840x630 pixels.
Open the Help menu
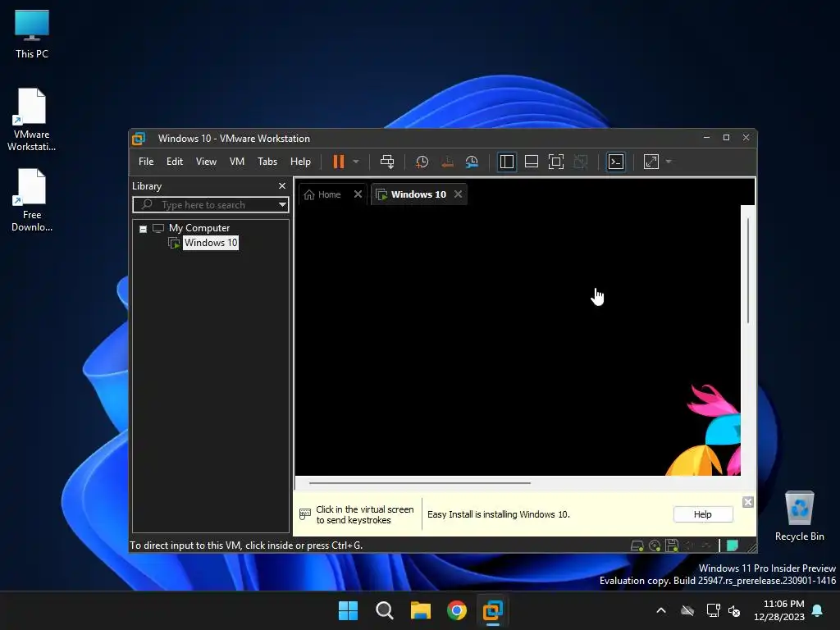pyautogui.click(x=300, y=162)
